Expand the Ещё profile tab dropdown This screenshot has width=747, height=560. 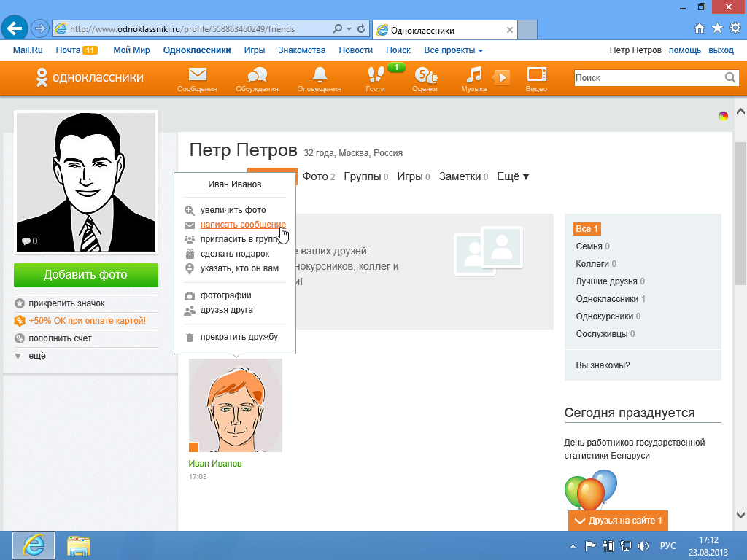[x=513, y=176]
